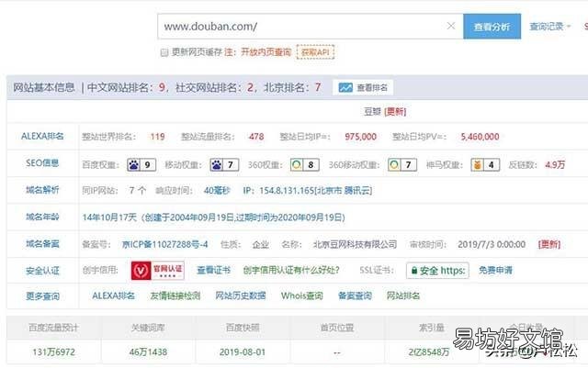Click the backlink count 4.9万
The image size is (588, 368).
tap(555, 165)
